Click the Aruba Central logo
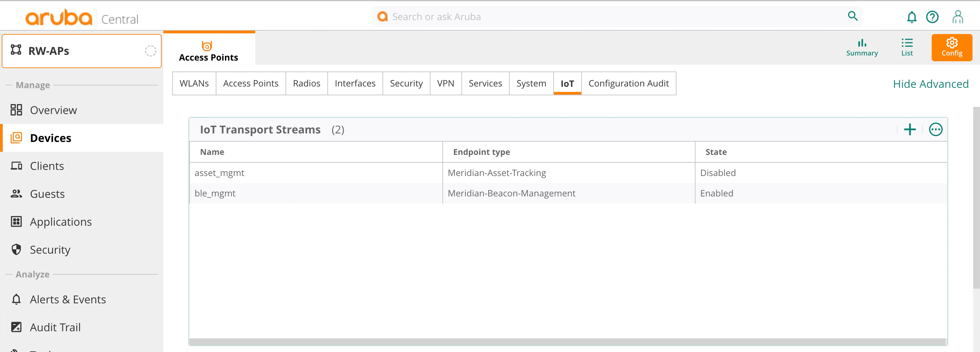Screen dimensions: 980x352 click(82, 17)
